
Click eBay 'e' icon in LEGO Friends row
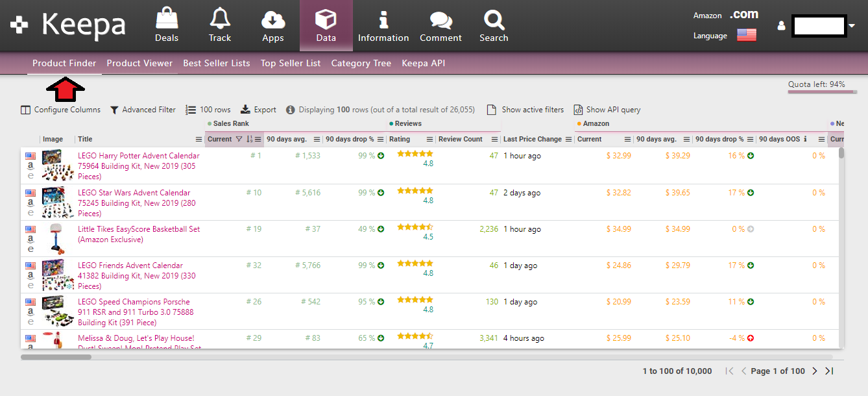tap(30, 286)
